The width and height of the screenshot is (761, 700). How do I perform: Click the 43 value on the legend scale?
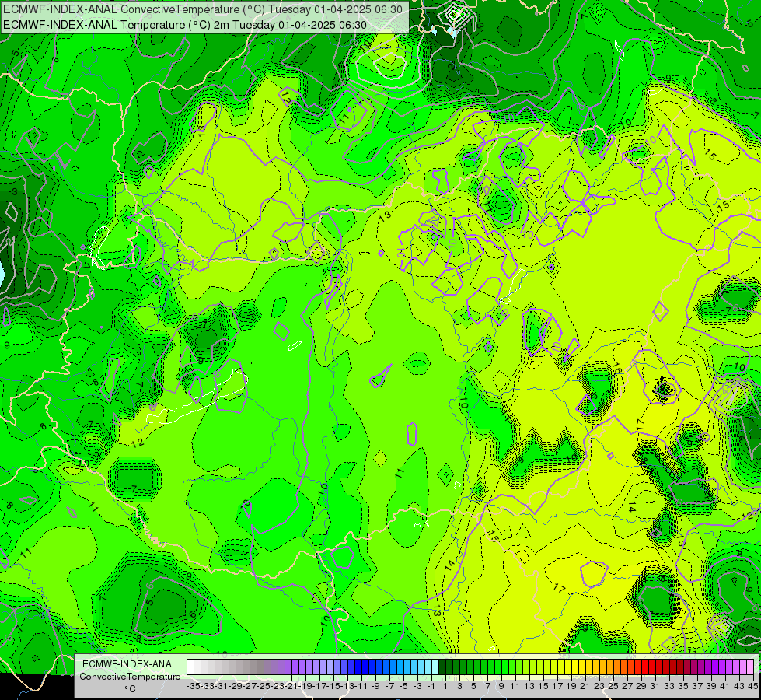point(739,687)
